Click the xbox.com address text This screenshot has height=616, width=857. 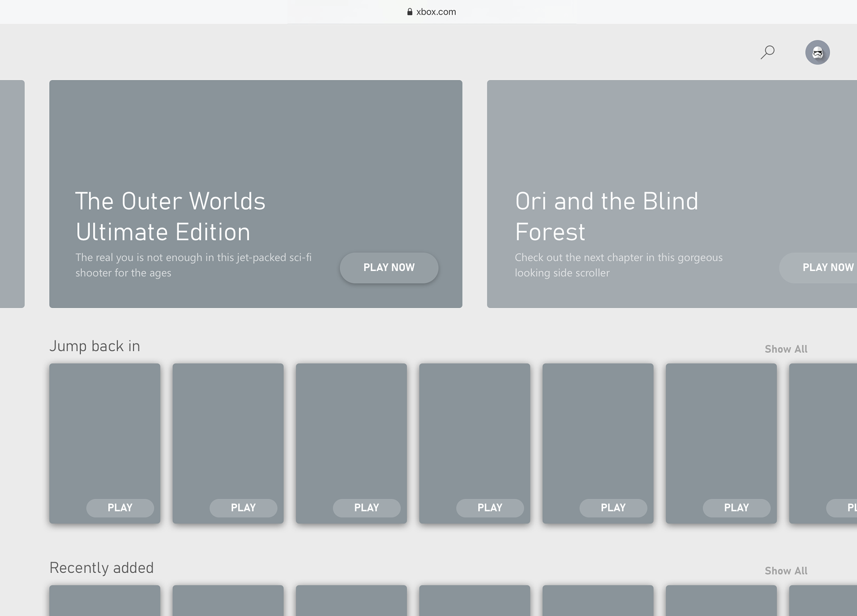pos(436,12)
